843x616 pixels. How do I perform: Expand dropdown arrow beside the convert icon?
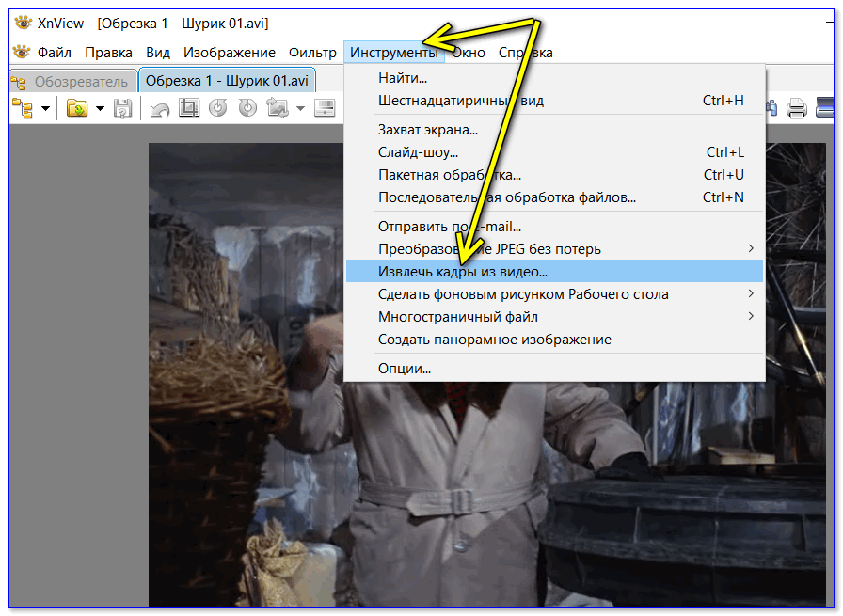pos(300,109)
